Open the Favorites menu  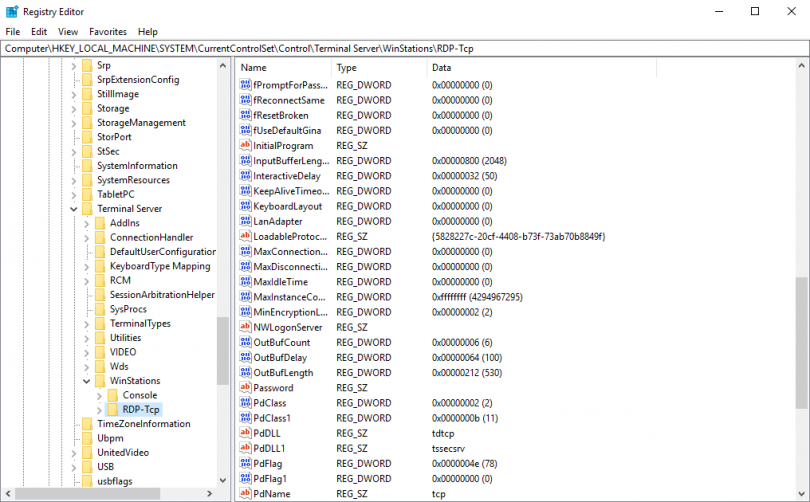pos(108,32)
